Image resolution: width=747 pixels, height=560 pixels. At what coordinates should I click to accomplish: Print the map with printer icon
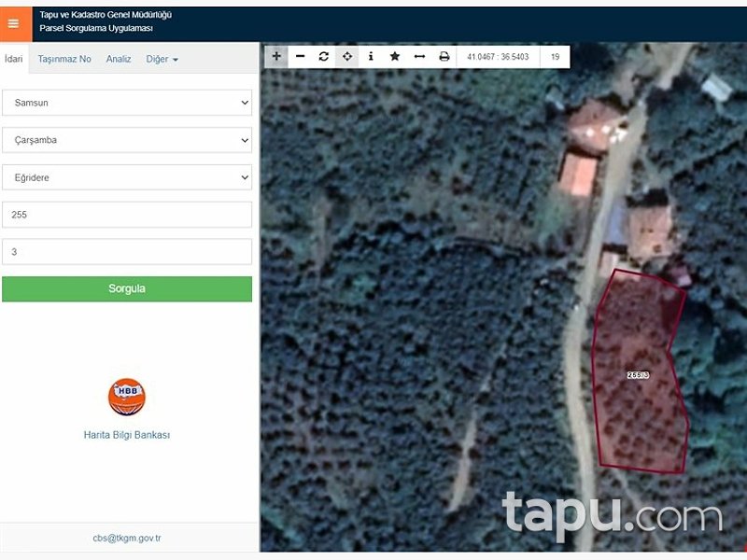(444, 57)
